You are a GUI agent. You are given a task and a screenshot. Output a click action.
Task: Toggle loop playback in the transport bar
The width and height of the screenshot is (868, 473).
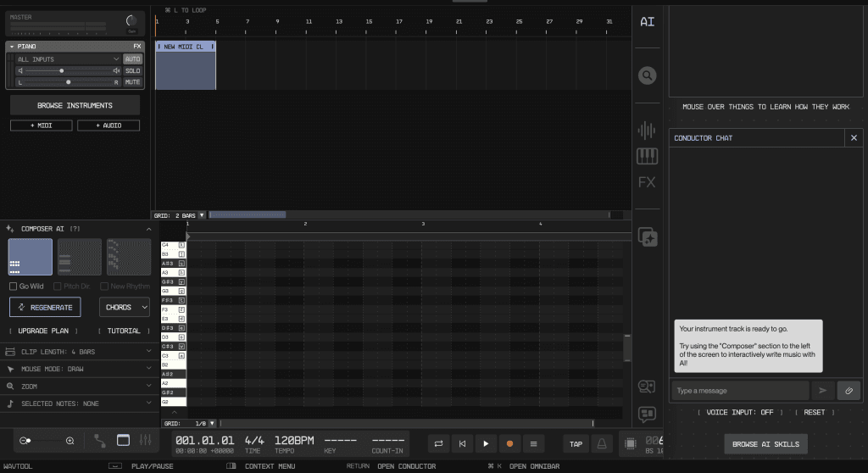coord(438,443)
